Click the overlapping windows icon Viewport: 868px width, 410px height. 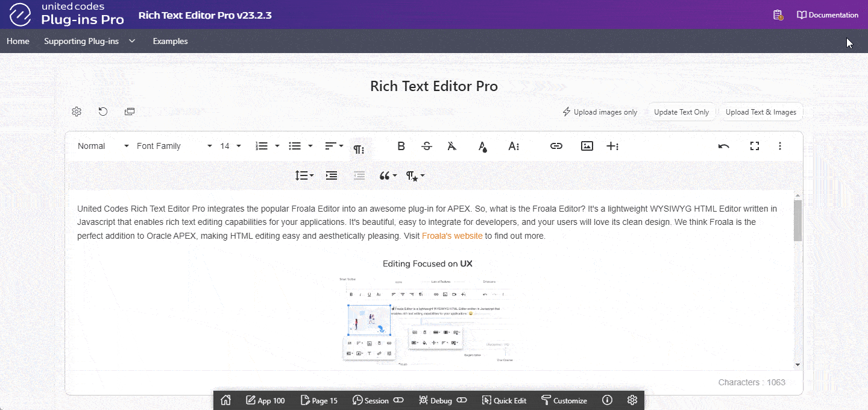pos(130,112)
